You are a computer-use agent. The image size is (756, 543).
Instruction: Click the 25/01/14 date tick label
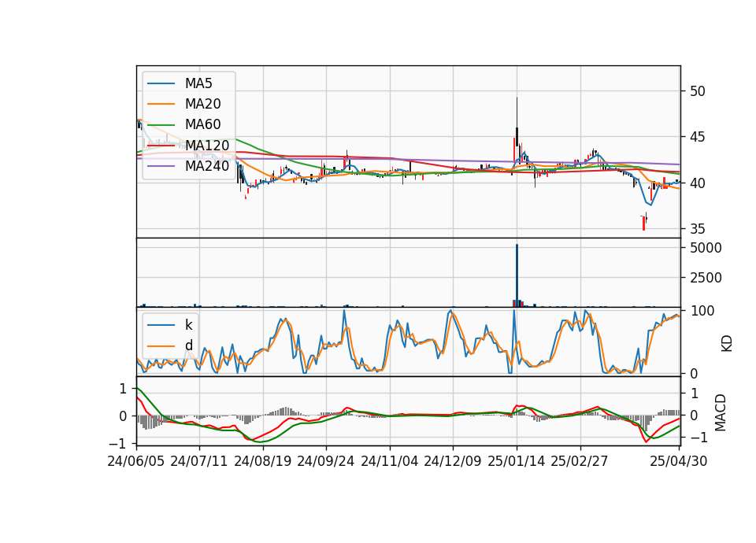pyautogui.click(x=517, y=462)
